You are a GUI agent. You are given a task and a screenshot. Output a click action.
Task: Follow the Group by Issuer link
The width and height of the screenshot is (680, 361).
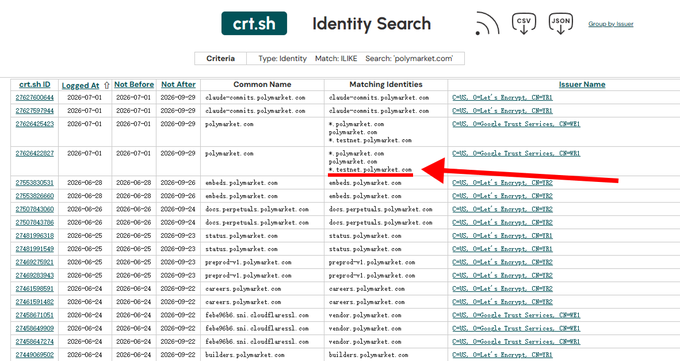[x=611, y=24]
